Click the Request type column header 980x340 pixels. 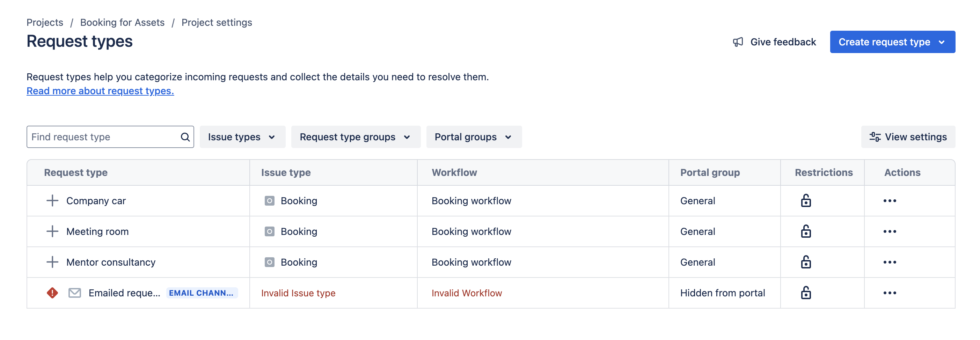76,173
